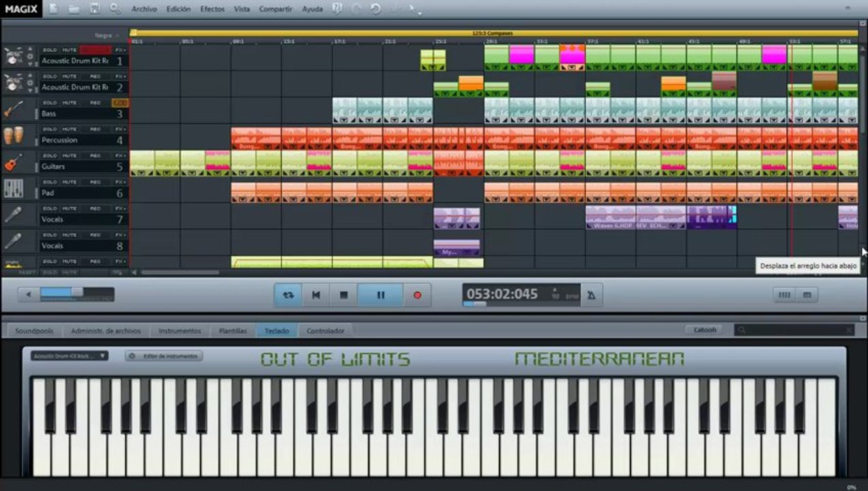Open the Vista menu
The height and width of the screenshot is (491, 868).
tap(242, 10)
